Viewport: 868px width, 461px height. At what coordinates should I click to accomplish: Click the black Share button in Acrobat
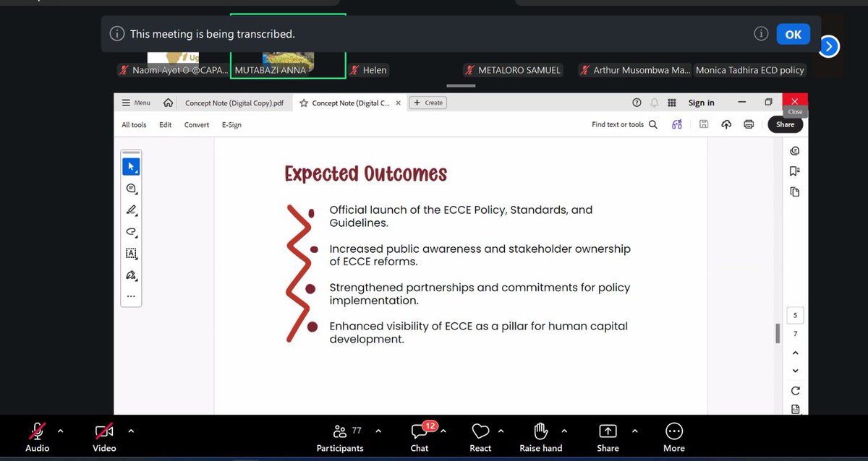tap(785, 124)
